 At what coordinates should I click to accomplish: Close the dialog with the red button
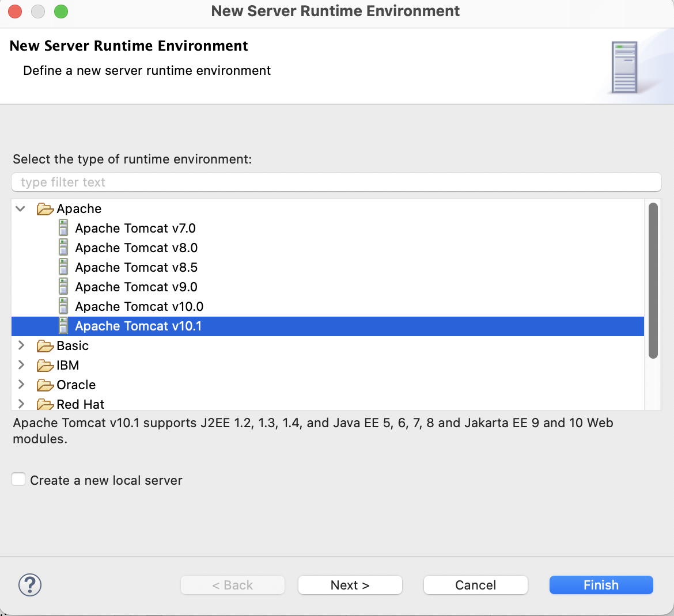[x=15, y=11]
